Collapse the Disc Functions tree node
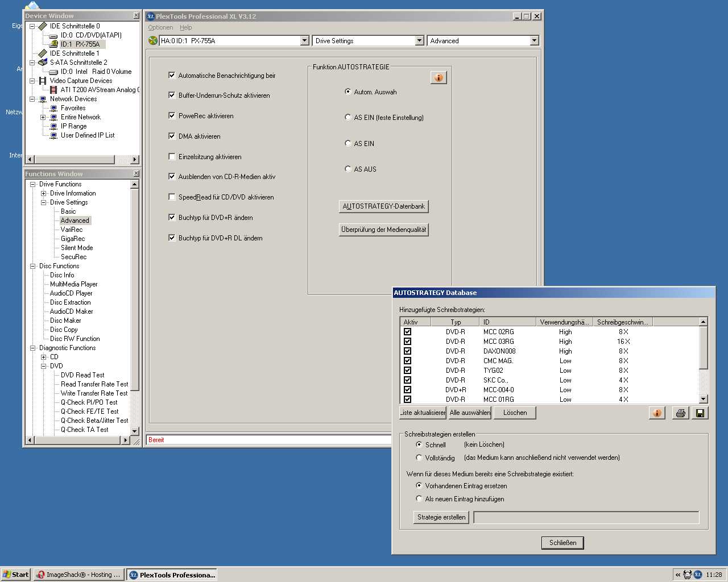The width and height of the screenshot is (728, 582). pyautogui.click(x=32, y=266)
